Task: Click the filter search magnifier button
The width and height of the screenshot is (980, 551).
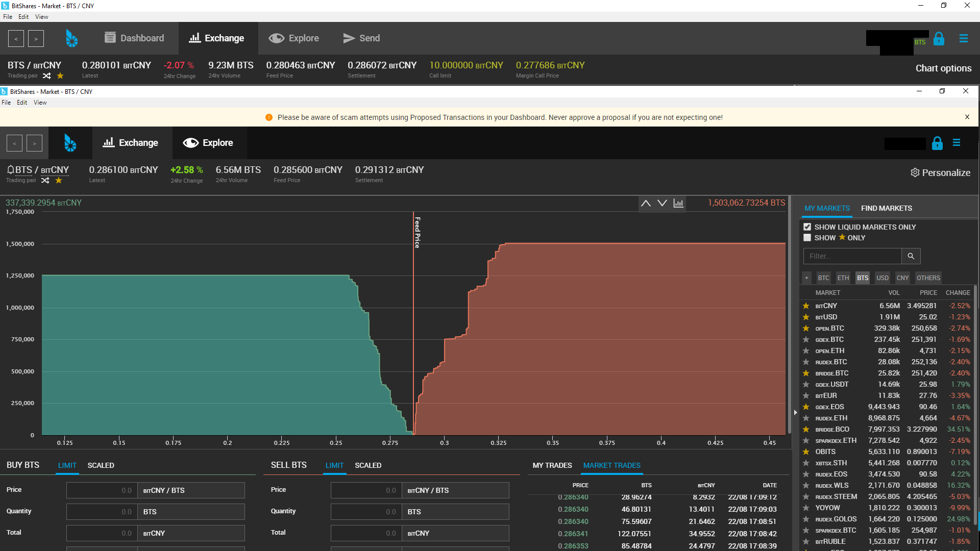Action: 911,256
